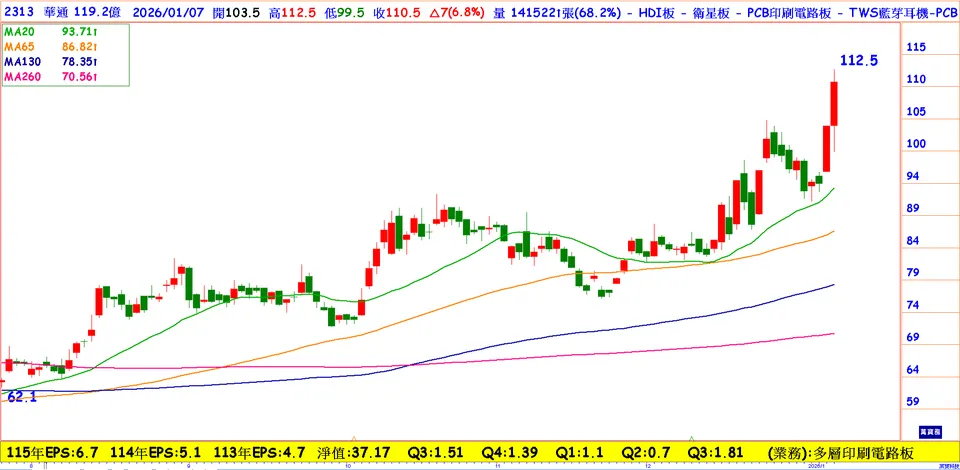Click the Q3:1.81 quarterly figure
This screenshot has width=960, height=470.
714,453
